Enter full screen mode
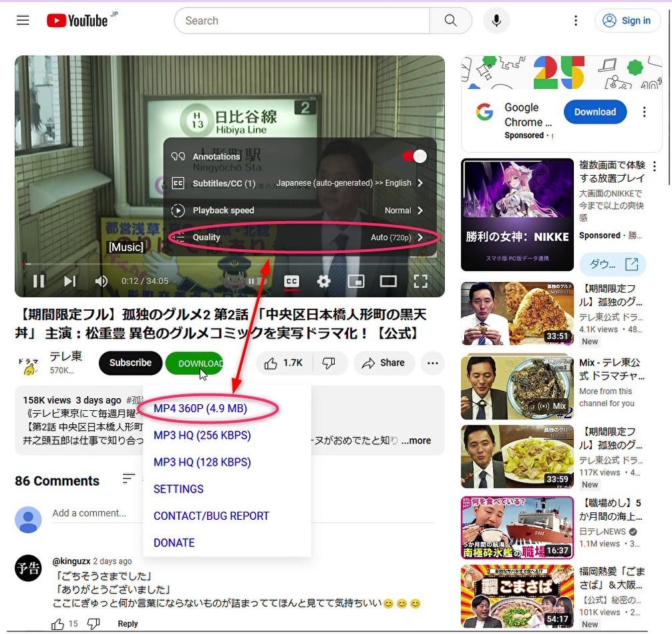Screen dimensions: 672x634 click(x=420, y=281)
